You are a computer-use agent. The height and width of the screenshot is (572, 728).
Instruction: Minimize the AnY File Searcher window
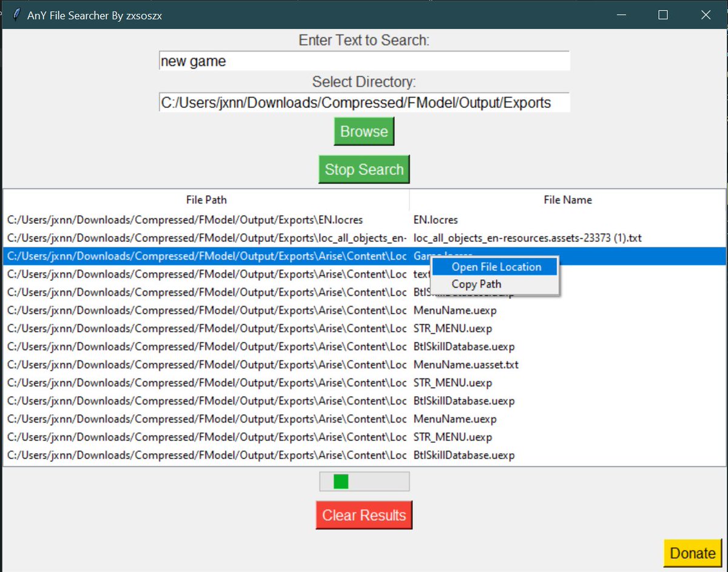[621, 15]
